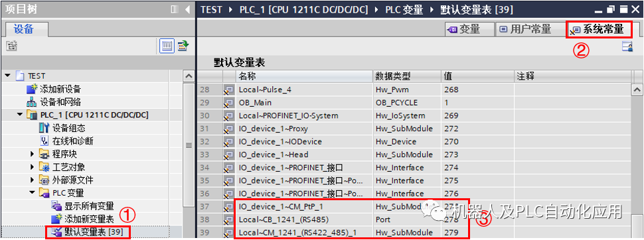This screenshot has height=240, width=644.
Task: Select the OB_Main name cell
Action: tap(304, 103)
